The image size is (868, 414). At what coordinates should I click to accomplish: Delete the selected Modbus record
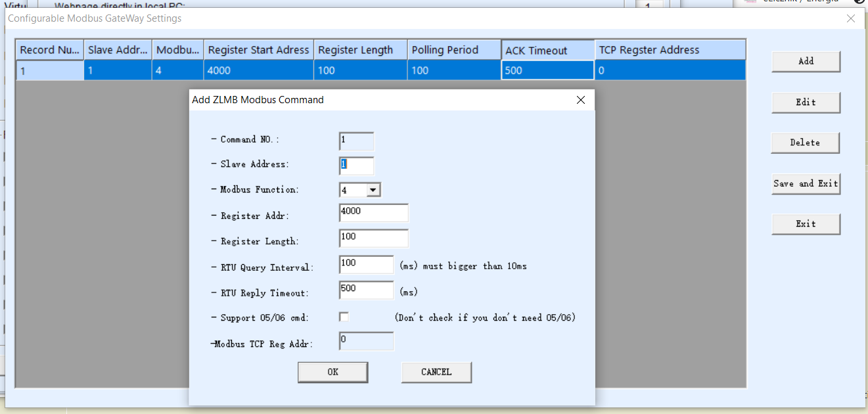click(x=805, y=143)
